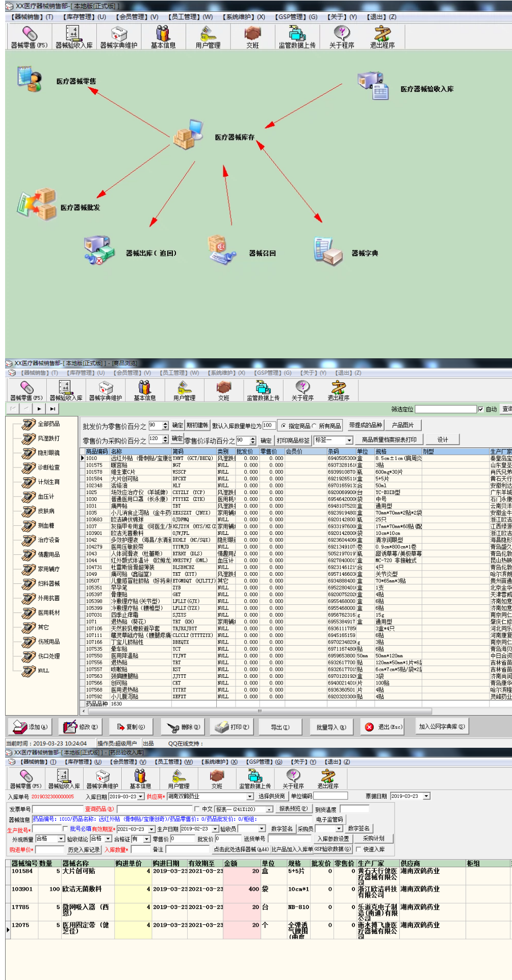Click the 加入公网字典库(S) button
The image size is (512, 980).
[442, 727]
